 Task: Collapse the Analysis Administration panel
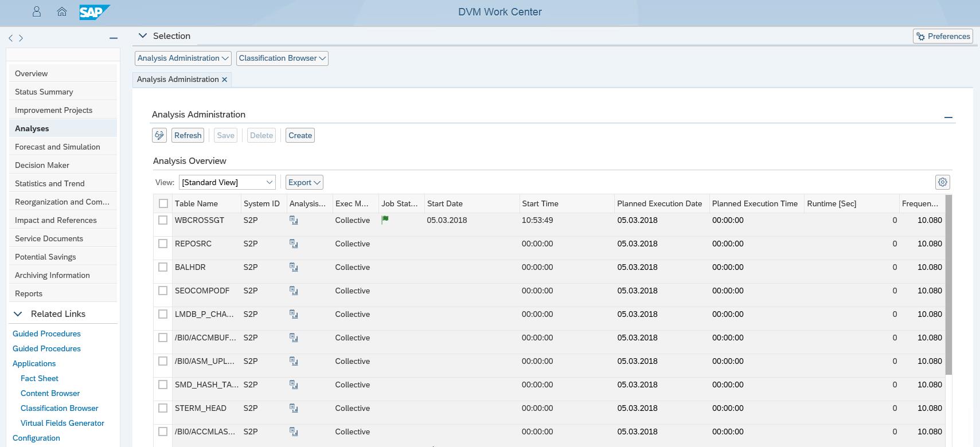point(948,117)
